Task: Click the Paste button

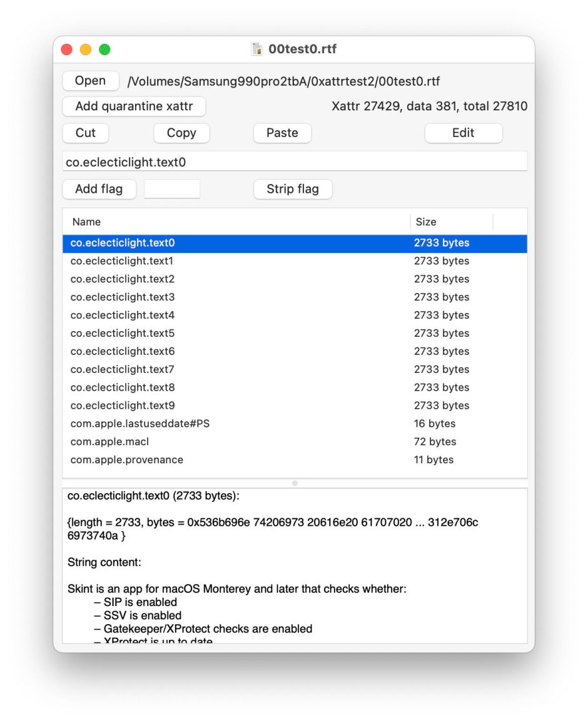Action: pos(282,133)
